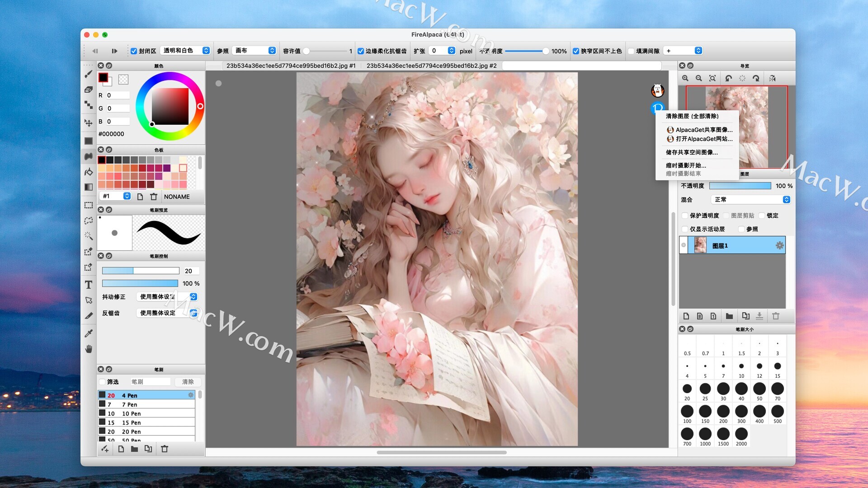Select the Text tool
This screenshot has width=868, height=488.
coord(89,285)
